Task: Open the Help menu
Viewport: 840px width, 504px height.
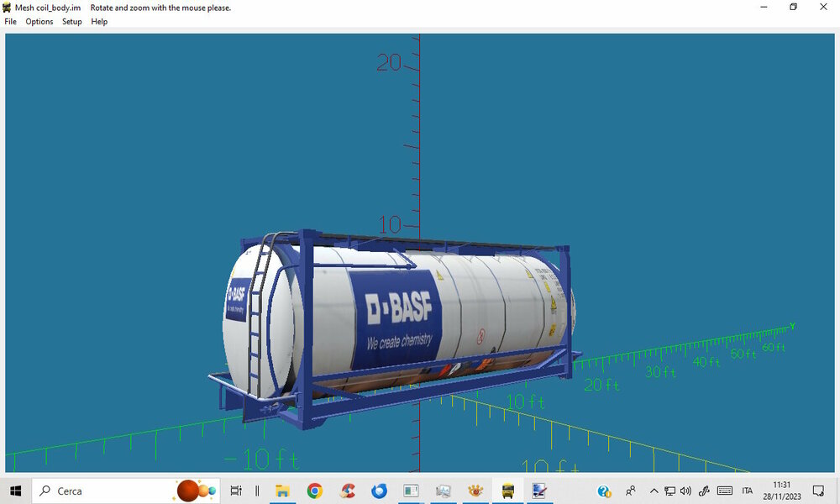Action: click(99, 22)
